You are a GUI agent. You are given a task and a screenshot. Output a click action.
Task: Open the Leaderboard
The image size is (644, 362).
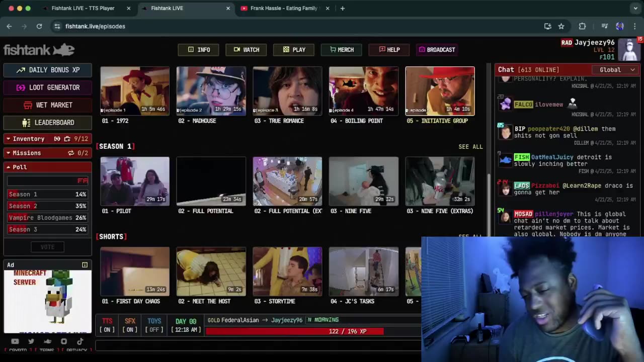pyautogui.click(x=48, y=123)
